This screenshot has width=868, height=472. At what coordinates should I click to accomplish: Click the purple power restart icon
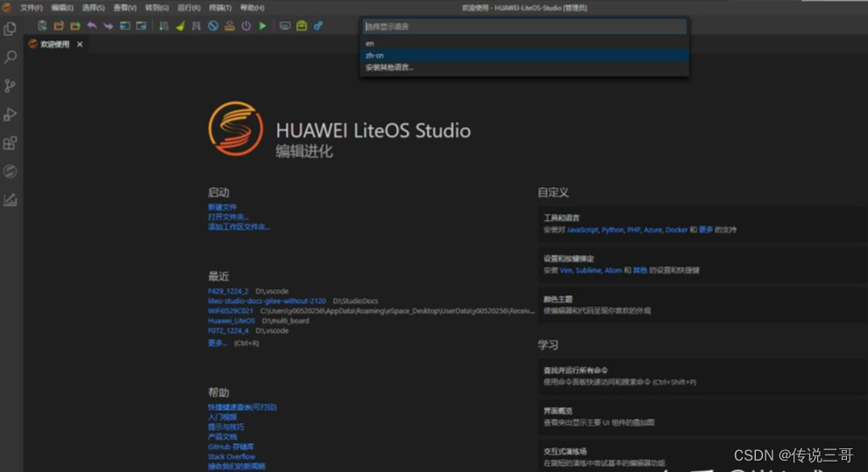246,25
